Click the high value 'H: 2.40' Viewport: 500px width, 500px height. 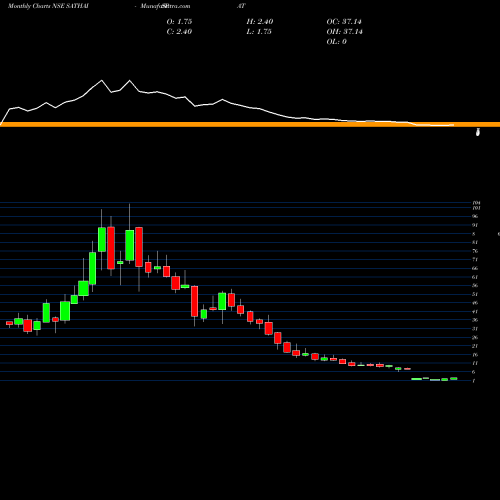(x=260, y=22)
